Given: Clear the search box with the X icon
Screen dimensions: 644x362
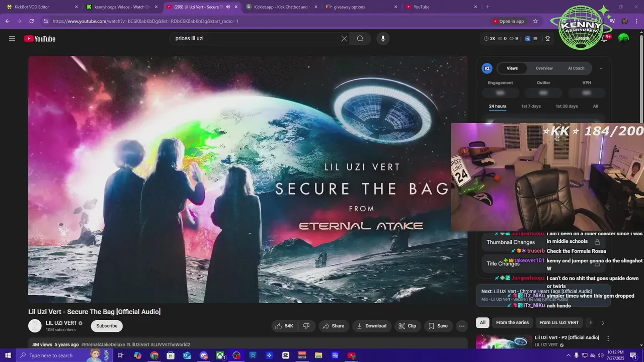Looking at the screenshot, I should tap(344, 39).
